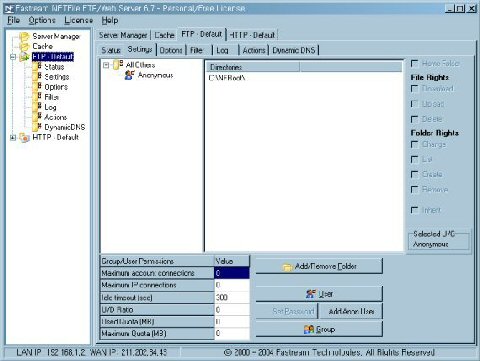
Task: Click the Log node icon in the tree
Action: (x=37, y=107)
